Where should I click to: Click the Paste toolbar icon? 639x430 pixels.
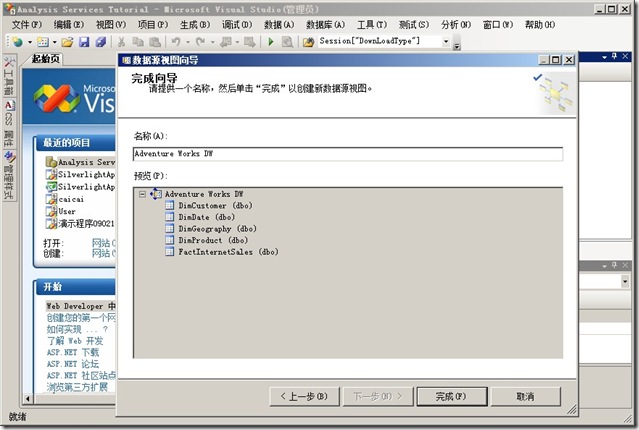pyautogui.click(x=155, y=42)
